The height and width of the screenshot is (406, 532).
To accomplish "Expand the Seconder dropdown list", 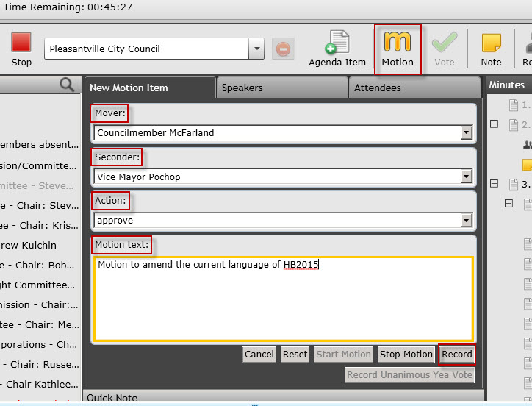I will [x=465, y=177].
